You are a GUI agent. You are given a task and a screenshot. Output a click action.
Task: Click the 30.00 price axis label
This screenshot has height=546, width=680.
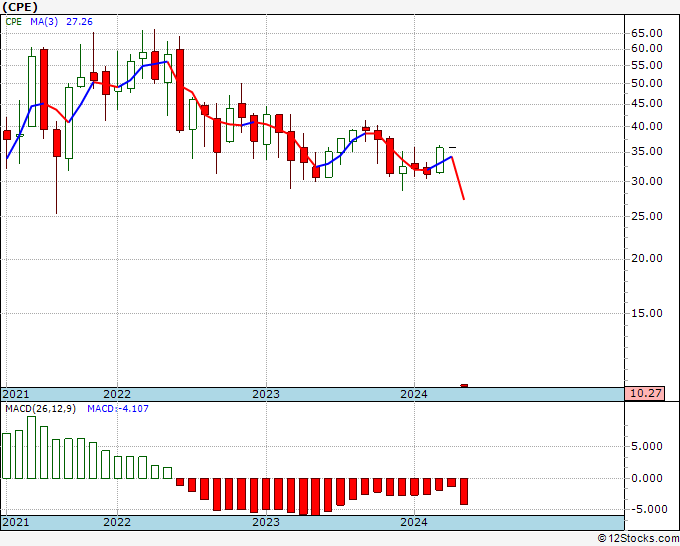click(x=647, y=182)
